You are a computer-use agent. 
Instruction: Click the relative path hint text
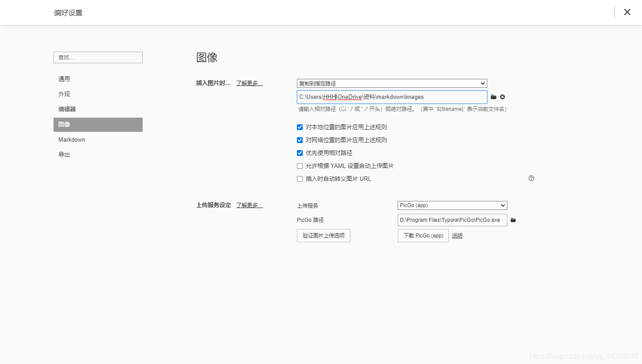tap(403, 109)
